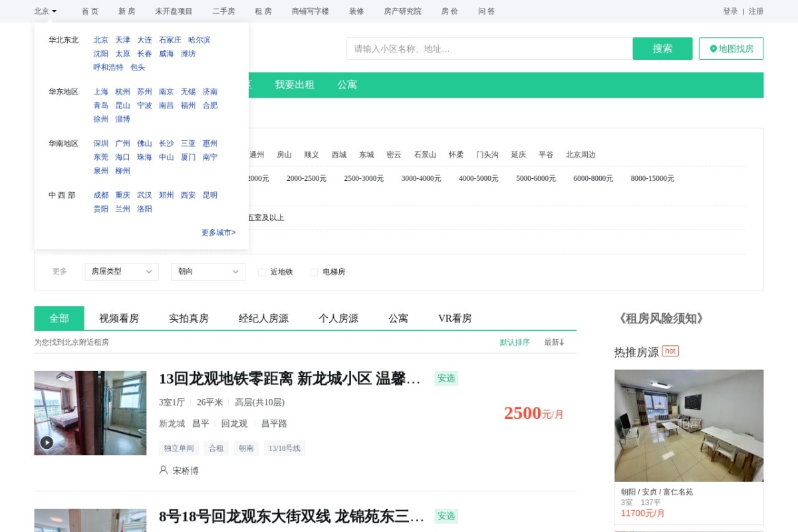This screenshot has width=798, height=532.
Task: Open 房价 in top navigation
Action: 450,11
